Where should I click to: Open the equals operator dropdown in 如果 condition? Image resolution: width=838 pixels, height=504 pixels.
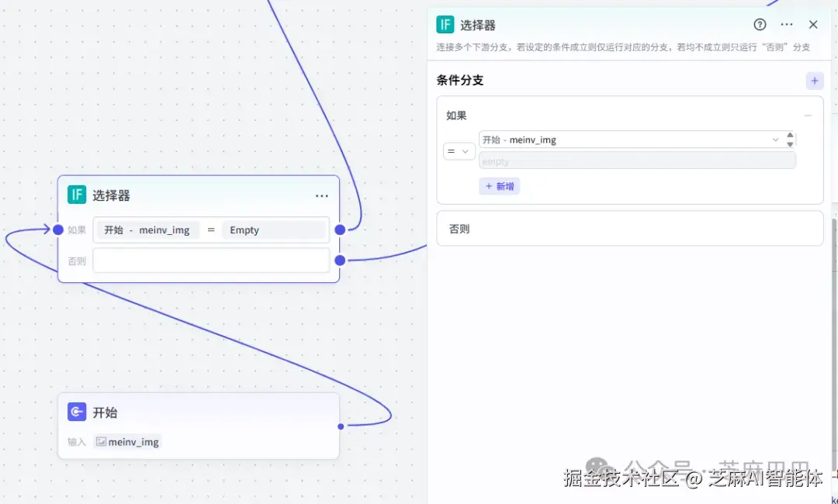point(459,151)
